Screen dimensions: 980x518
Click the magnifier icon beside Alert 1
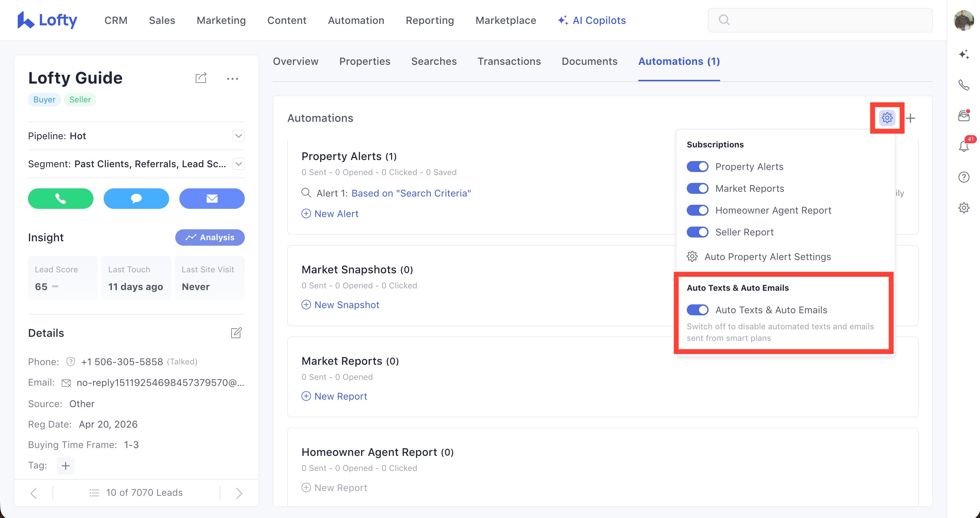tap(306, 192)
